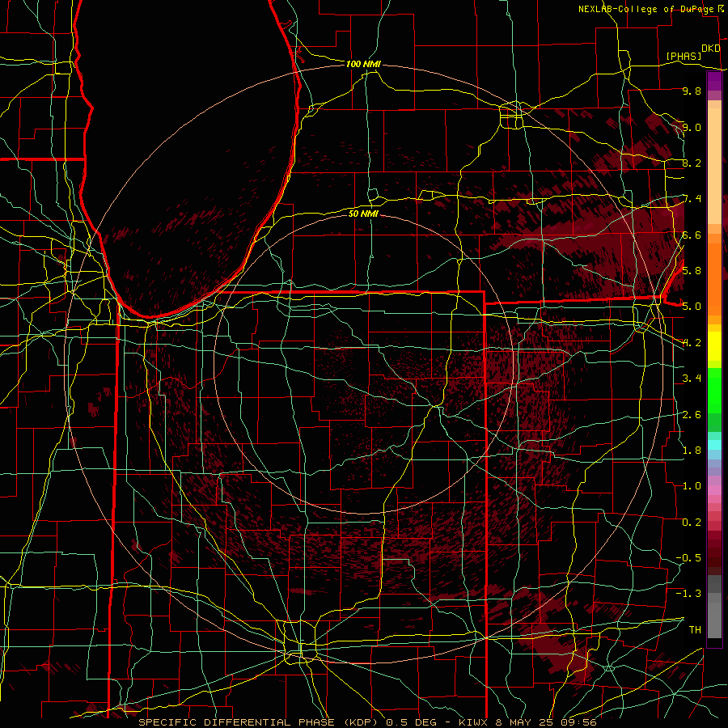The image size is (728, 728).
Task: Click the 7.4 legend value
Action: (x=692, y=199)
